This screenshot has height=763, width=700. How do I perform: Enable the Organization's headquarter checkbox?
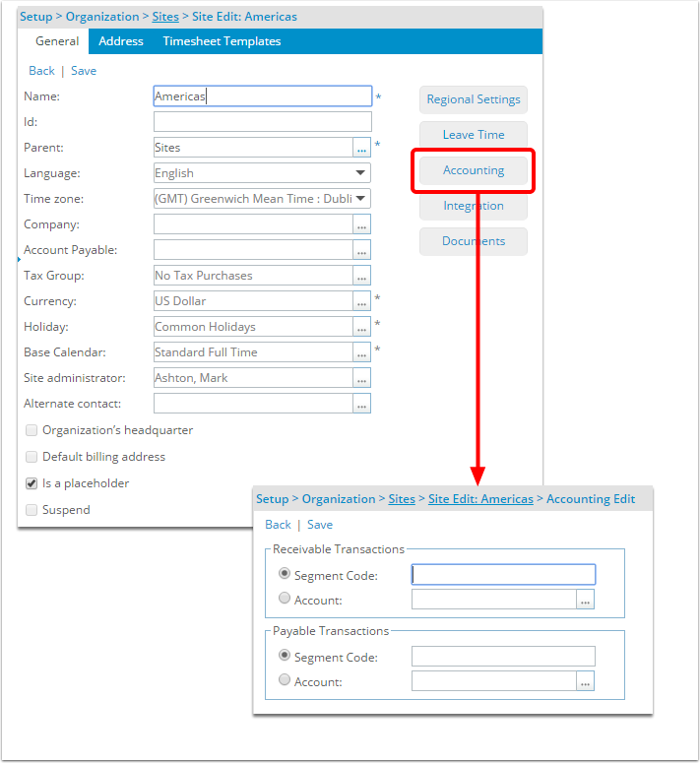tap(32, 430)
